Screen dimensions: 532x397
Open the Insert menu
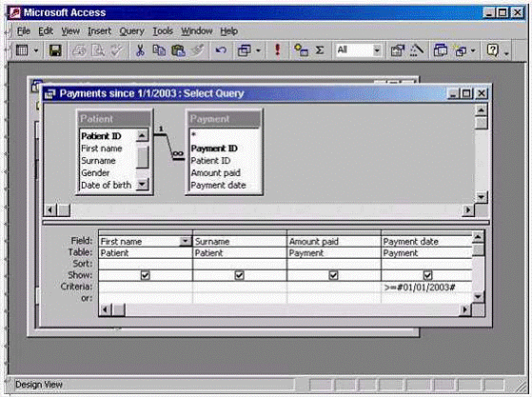pyautogui.click(x=99, y=31)
